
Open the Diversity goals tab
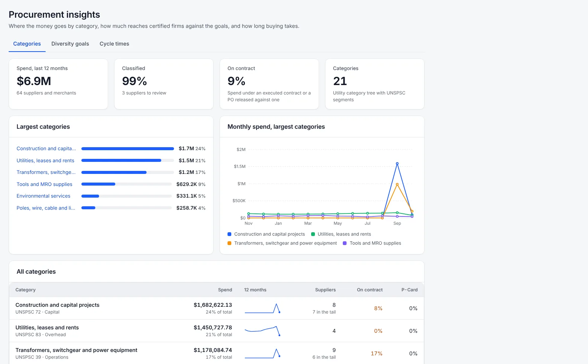coord(70,44)
